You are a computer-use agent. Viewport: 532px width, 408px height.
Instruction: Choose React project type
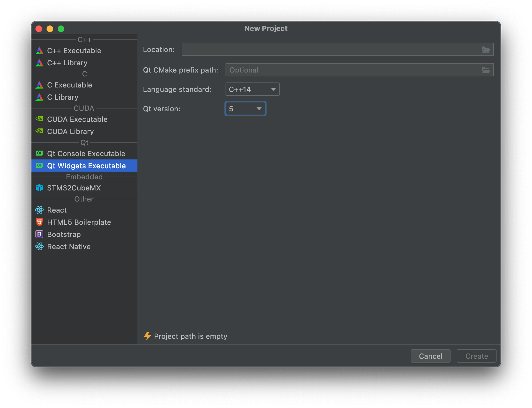(x=84, y=210)
